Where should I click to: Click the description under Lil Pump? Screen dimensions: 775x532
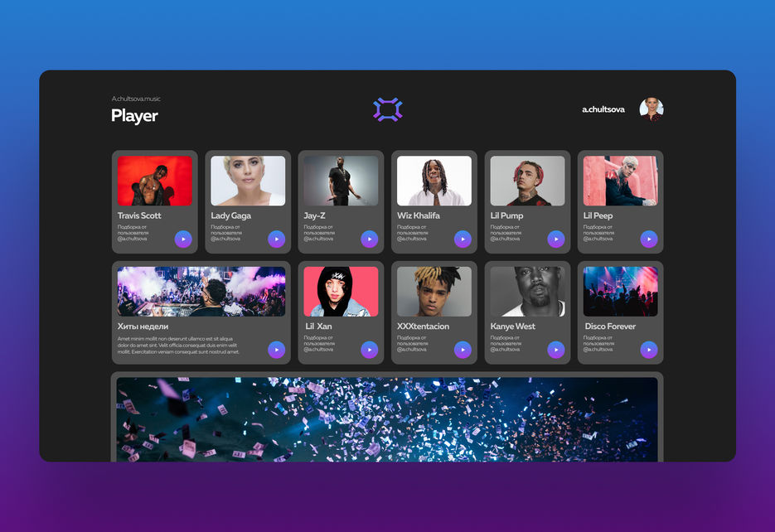coord(506,233)
